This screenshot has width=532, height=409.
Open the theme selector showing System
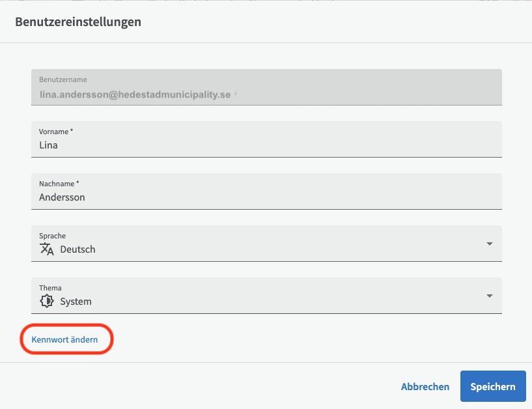(260, 301)
